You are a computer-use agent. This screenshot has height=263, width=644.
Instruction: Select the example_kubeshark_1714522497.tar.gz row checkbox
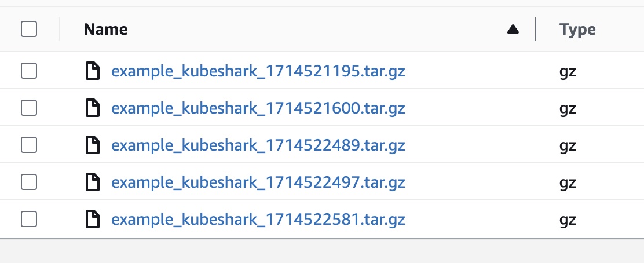[29, 182]
